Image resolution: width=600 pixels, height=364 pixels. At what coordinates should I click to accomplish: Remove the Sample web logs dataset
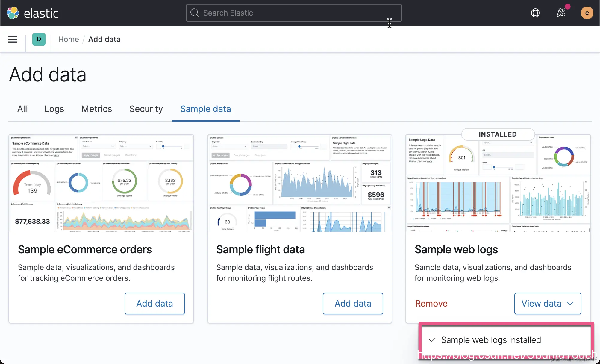(431, 304)
